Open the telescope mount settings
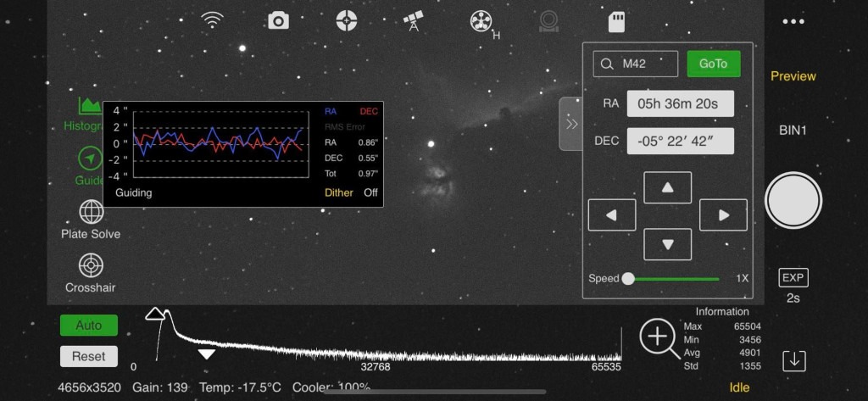Image resolution: width=868 pixels, height=401 pixels. point(414,20)
